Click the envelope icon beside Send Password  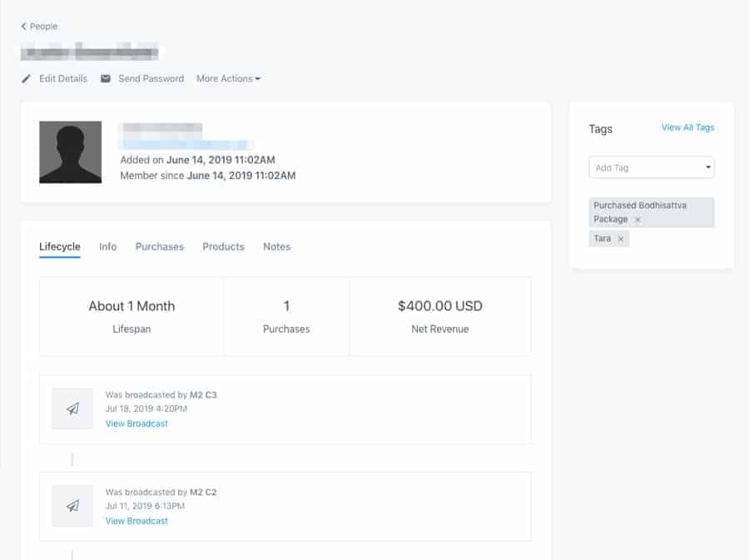click(106, 79)
